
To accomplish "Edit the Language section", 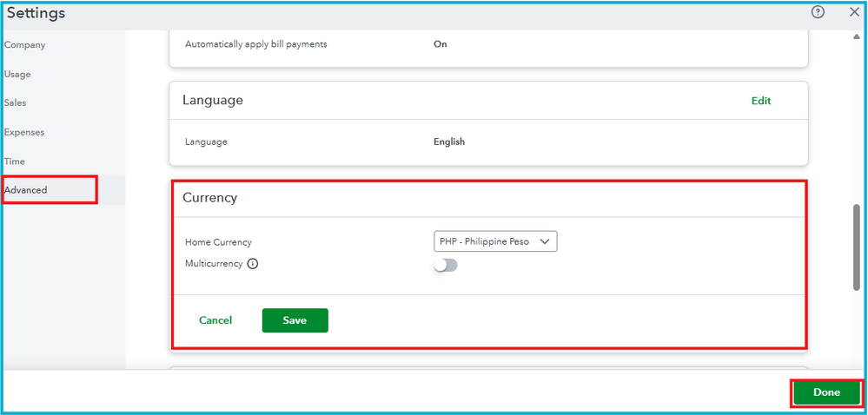I will [x=761, y=101].
